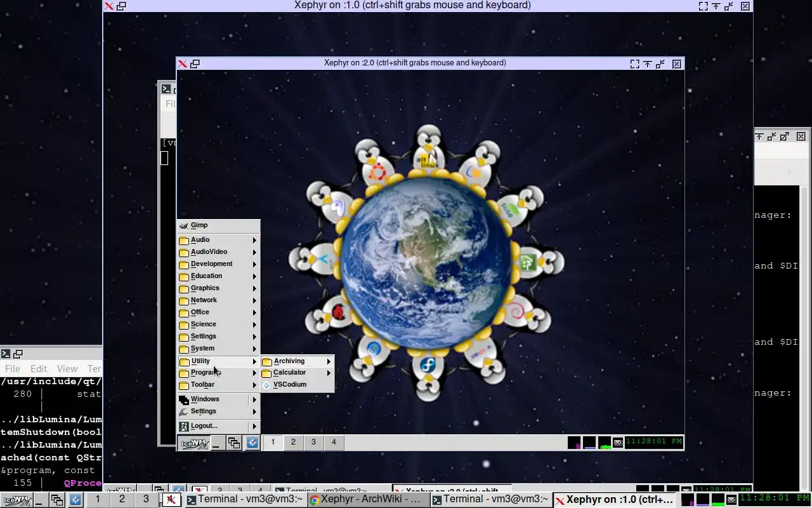This screenshot has width=812, height=508.
Task: Switch to workspace 2 in Xephyr :2.0
Action: point(293,442)
